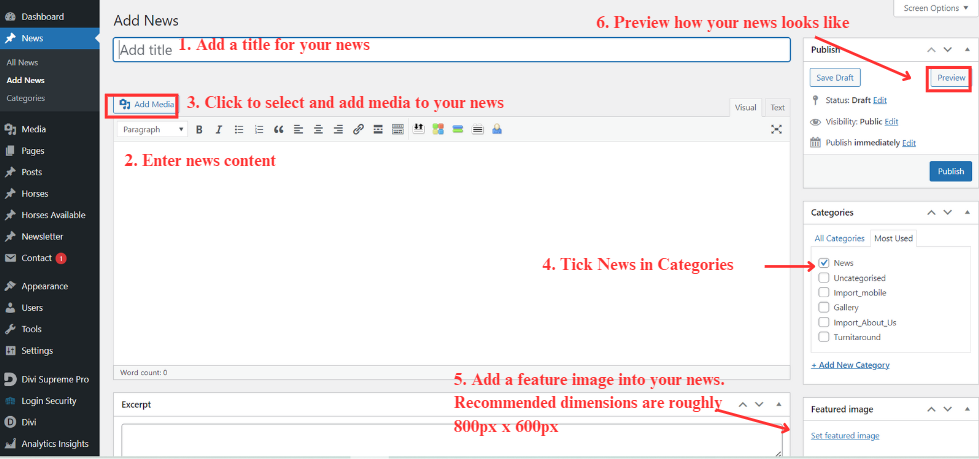Expand the Screen Options panel
The width and height of the screenshot is (979, 459).
(x=934, y=8)
